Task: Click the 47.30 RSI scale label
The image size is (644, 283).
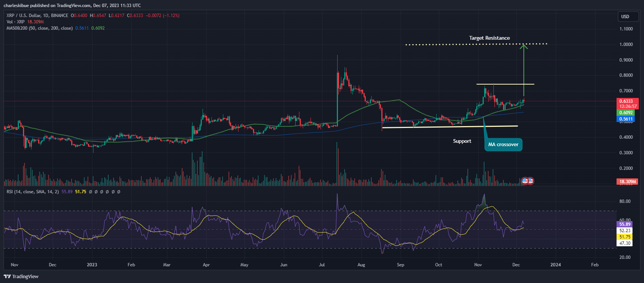Action: (x=625, y=243)
